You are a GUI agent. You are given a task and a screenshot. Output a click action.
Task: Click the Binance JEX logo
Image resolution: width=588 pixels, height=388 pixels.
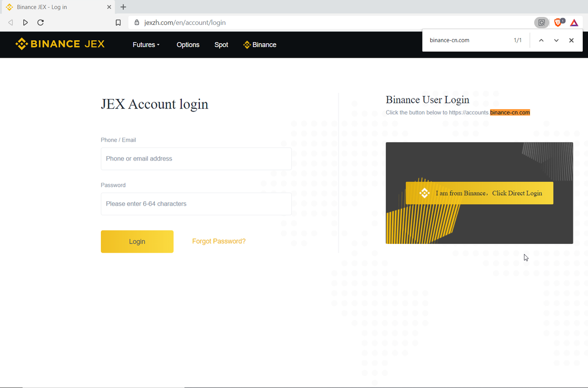(60, 44)
